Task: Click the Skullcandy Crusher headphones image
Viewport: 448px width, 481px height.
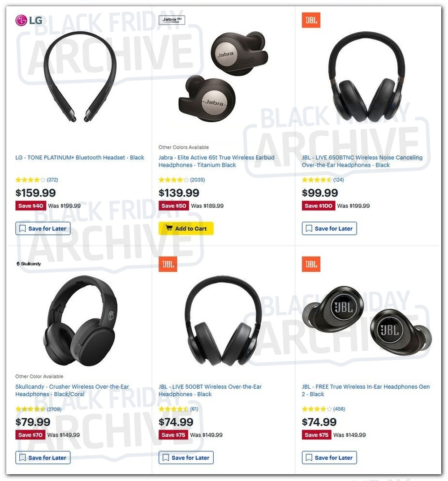Action: [x=80, y=321]
